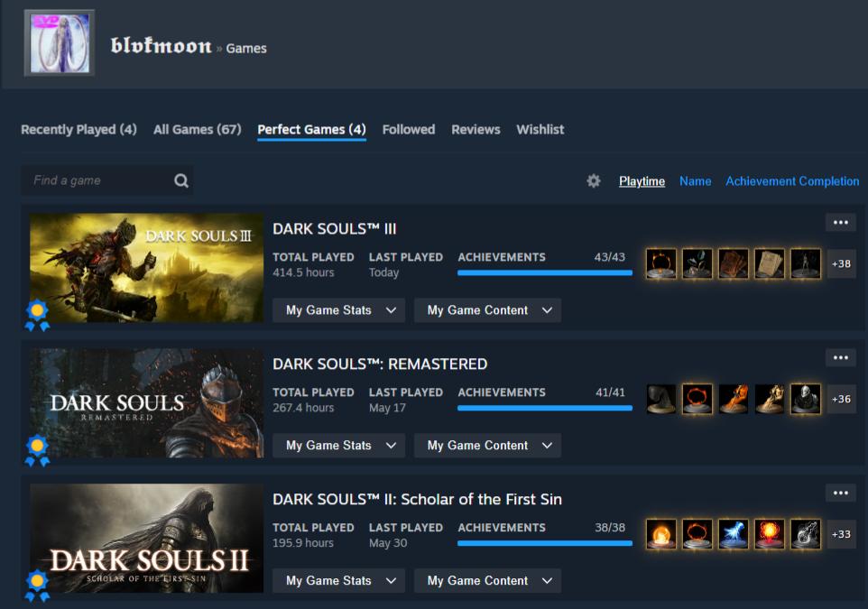868x609 pixels.
Task: Expand My Game Content for Dark Souls II
Action: tap(488, 580)
